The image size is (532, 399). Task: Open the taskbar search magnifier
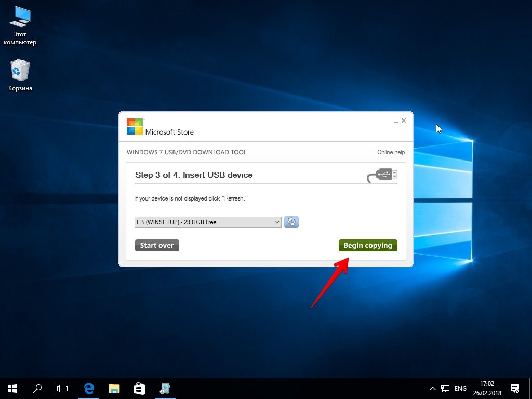tap(37, 389)
